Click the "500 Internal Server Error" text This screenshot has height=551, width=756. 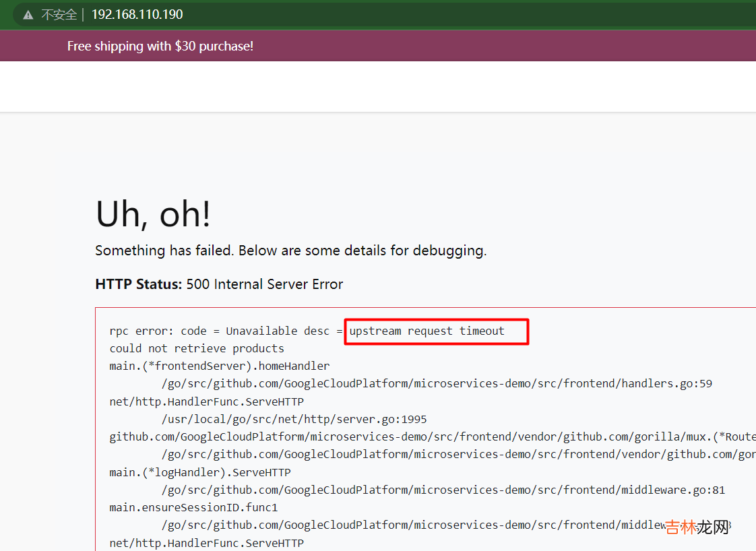coord(265,284)
